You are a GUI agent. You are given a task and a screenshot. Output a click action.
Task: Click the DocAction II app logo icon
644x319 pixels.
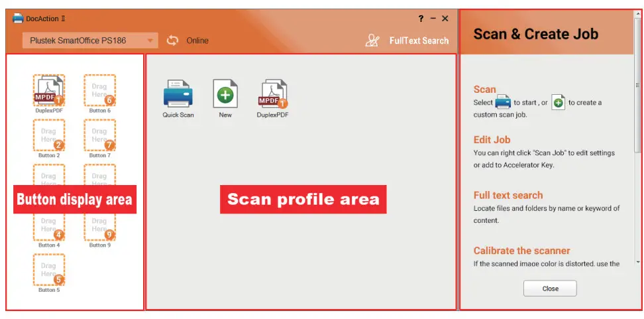[x=18, y=19]
